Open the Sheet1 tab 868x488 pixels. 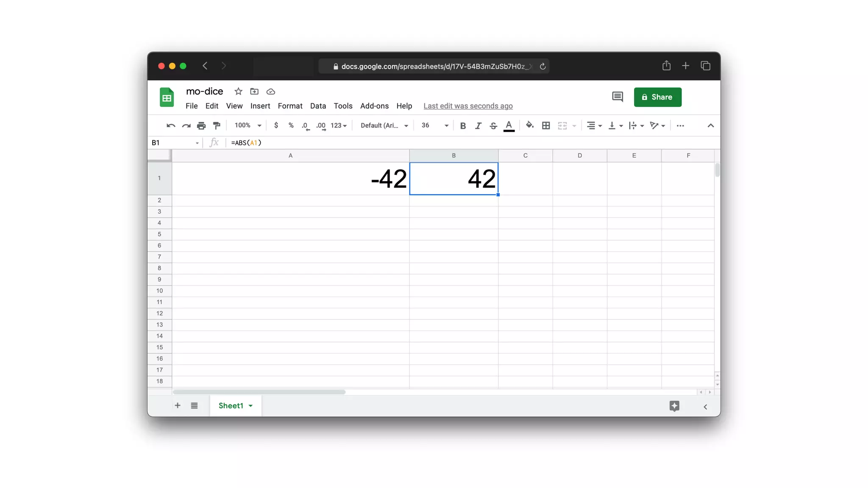coord(231,405)
